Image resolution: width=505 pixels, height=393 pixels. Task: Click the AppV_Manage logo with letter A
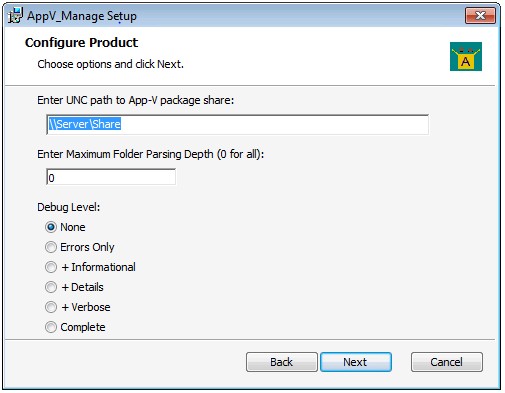[466, 56]
